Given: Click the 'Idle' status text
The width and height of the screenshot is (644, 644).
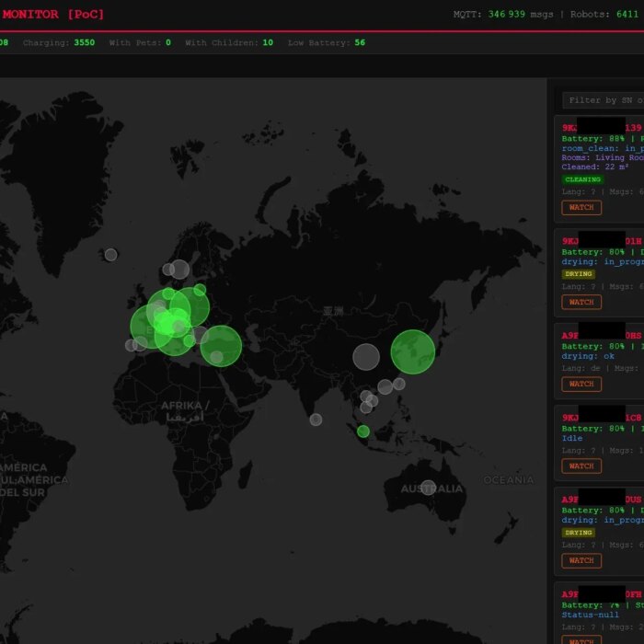Looking at the screenshot, I should tap(572, 438).
